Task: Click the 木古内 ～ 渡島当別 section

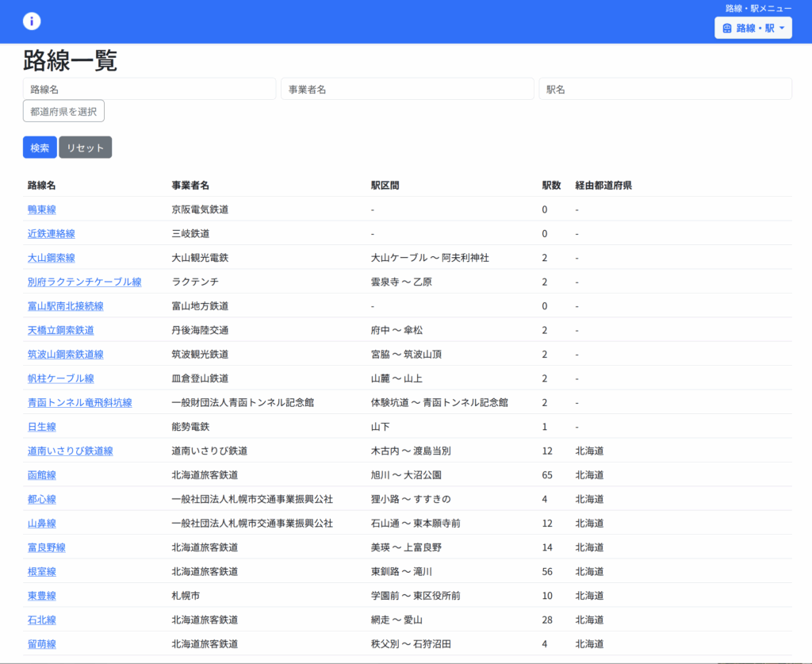Action: (412, 451)
